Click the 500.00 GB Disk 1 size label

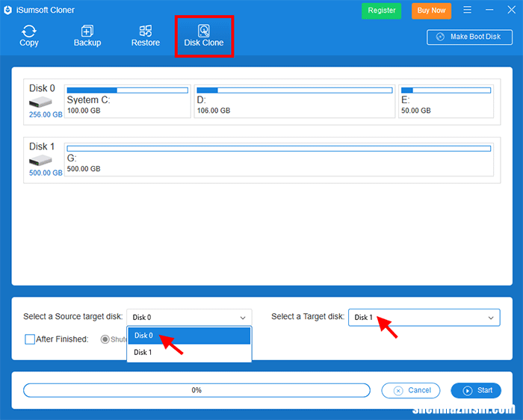46,173
